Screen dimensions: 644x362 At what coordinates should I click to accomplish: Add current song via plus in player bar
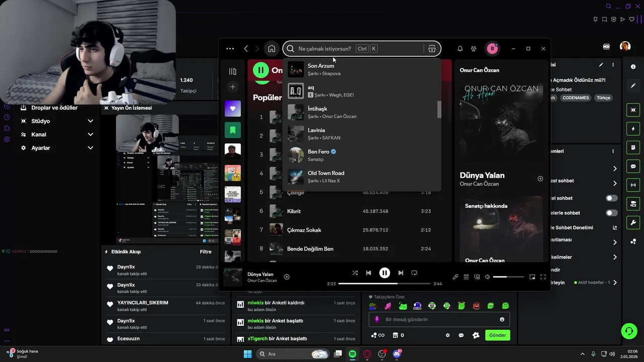(287, 277)
